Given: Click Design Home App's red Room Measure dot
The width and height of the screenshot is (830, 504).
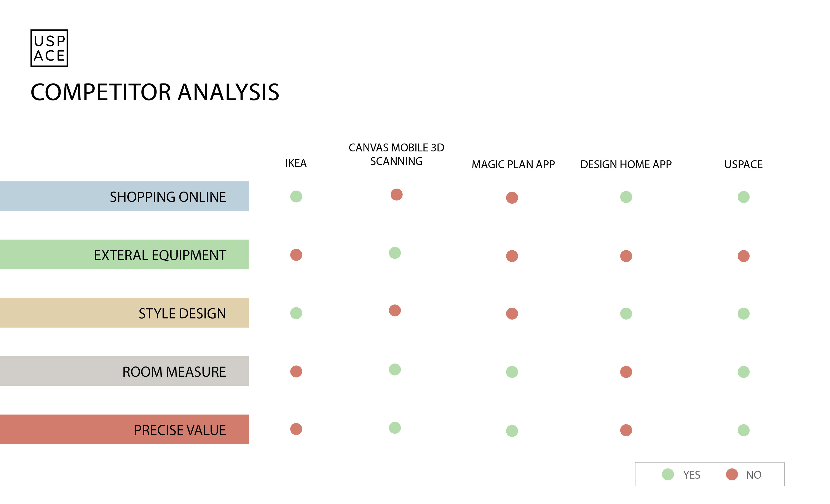Looking at the screenshot, I should 626,372.
